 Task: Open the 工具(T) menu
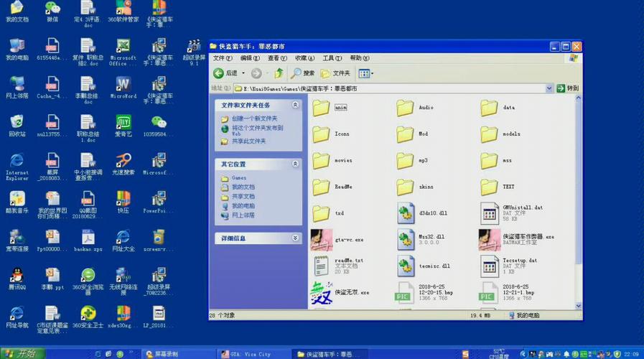pos(332,58)
